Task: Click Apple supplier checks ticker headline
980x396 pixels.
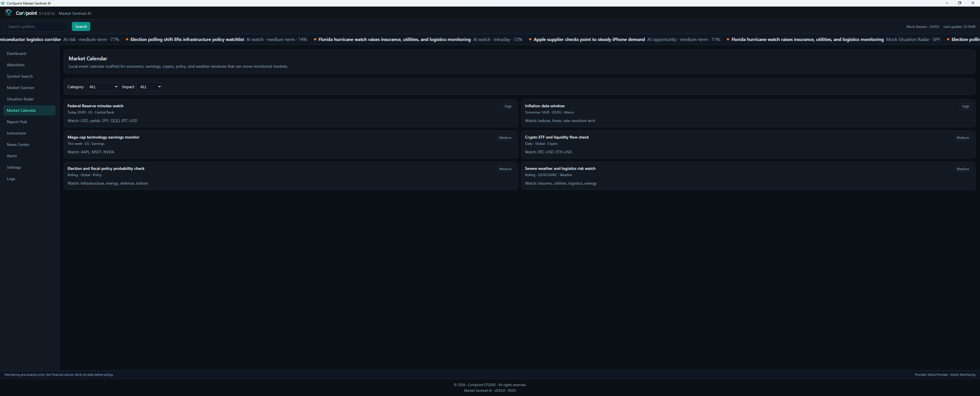Action: pyautogui.click(x=589, y=40)
